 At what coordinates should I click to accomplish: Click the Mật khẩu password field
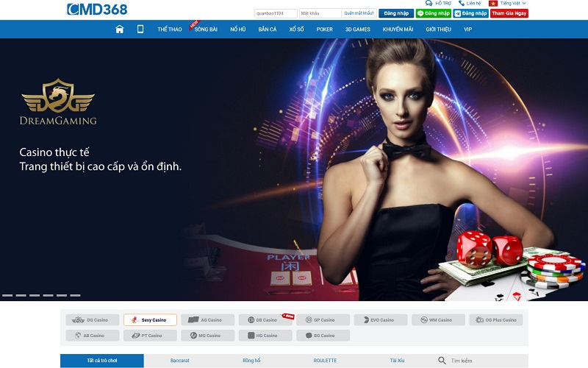(x=320, y=13)
